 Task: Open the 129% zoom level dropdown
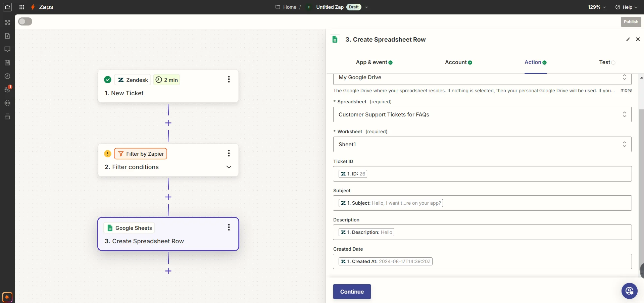[x=597, y=7]
